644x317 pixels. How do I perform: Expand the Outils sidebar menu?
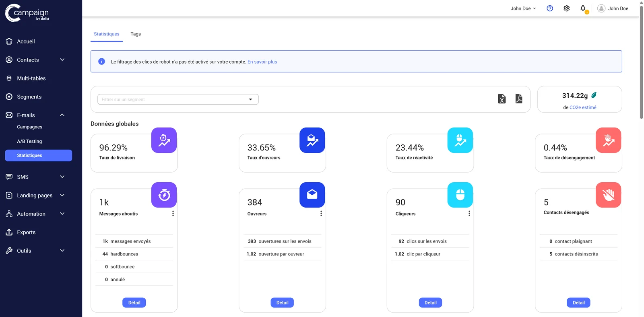click(62, 251)
